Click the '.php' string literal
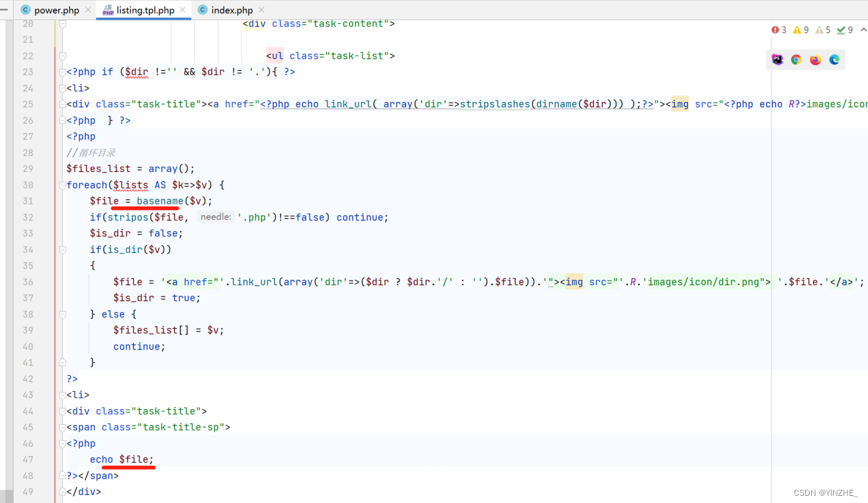 (x=254, y=217)
